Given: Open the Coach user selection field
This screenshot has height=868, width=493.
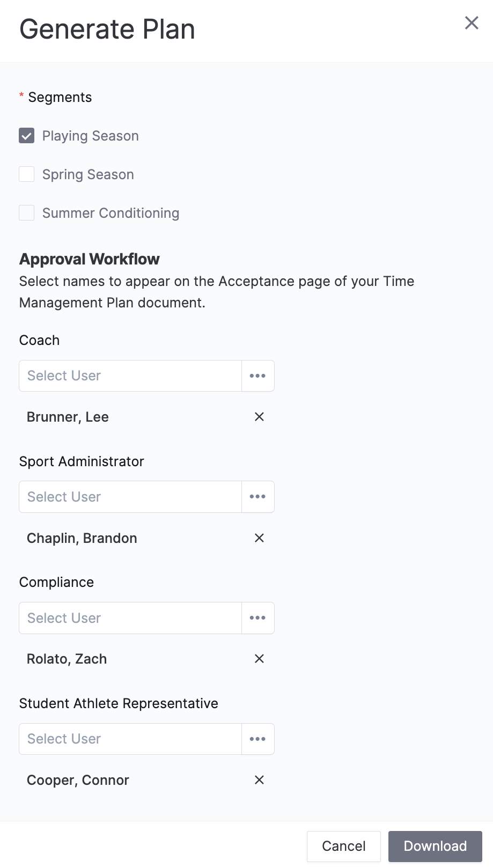Looking at the screenshot, I should [x=129, y=376].
